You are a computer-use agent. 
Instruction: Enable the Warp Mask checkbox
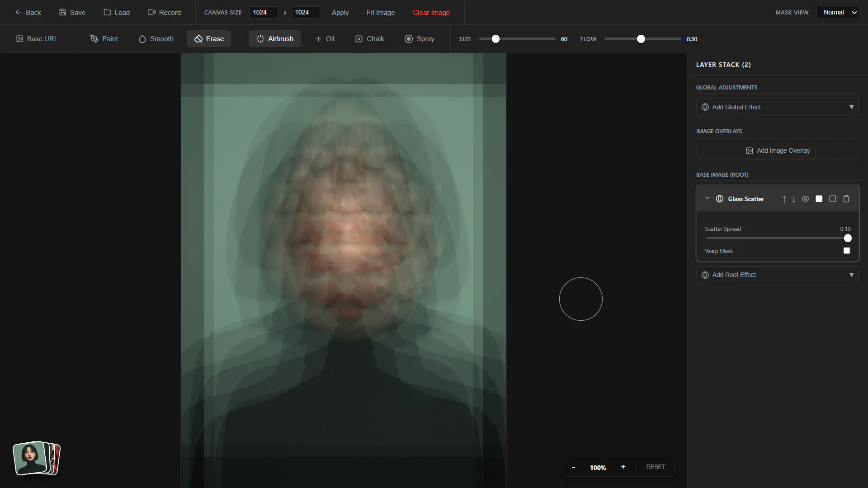click(x=847, y=251)
